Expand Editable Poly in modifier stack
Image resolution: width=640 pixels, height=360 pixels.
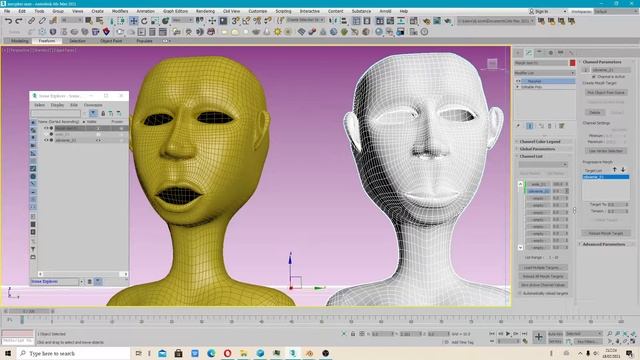coord(518,87)
